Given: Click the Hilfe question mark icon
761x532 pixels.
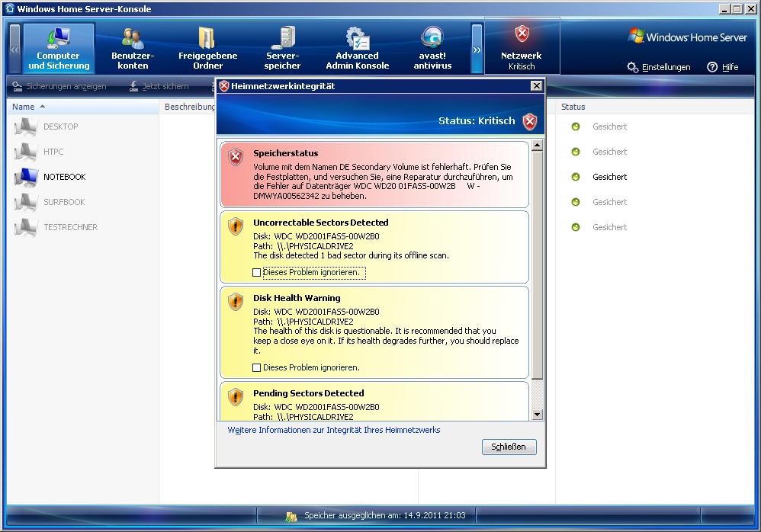Looking at the screenshot, I should (712, 67).
